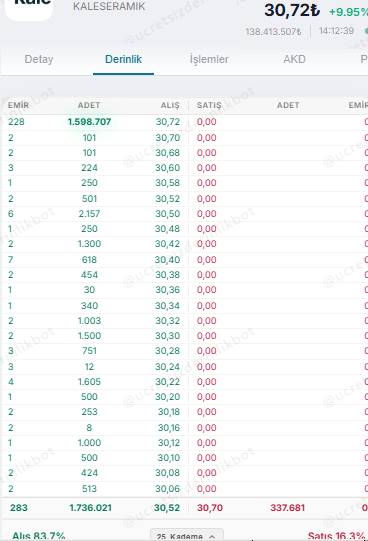Screen dimensions: 368x541
Task: Open the AKD tab
Action: pos(294,59)
